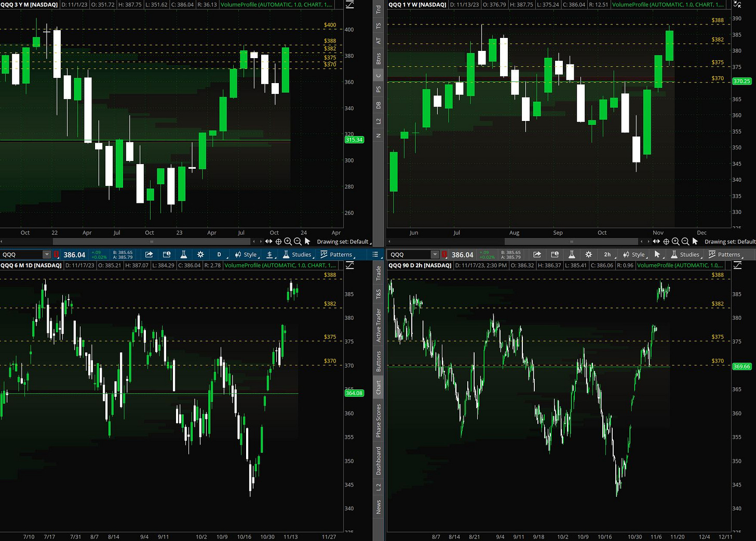Viewport: 756px width, 541px height.
Task: Open Patterns in the D-aggregation toolbar
Action: pyautogui.click(x=336, y=254)
